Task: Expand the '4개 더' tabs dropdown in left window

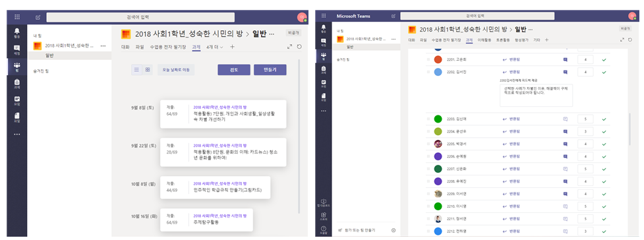Action: coord(215,47)
